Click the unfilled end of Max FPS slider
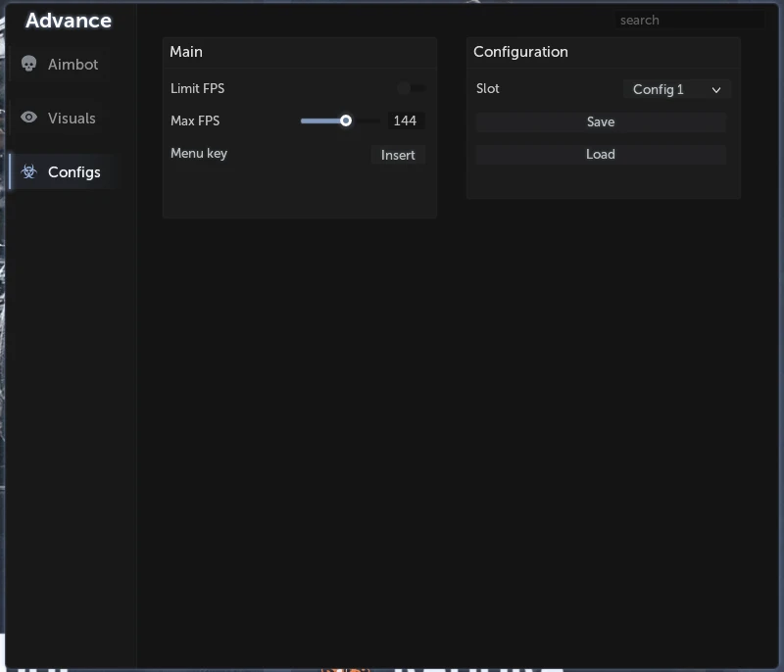Screen dimensions: 784x672 [366, 120]
